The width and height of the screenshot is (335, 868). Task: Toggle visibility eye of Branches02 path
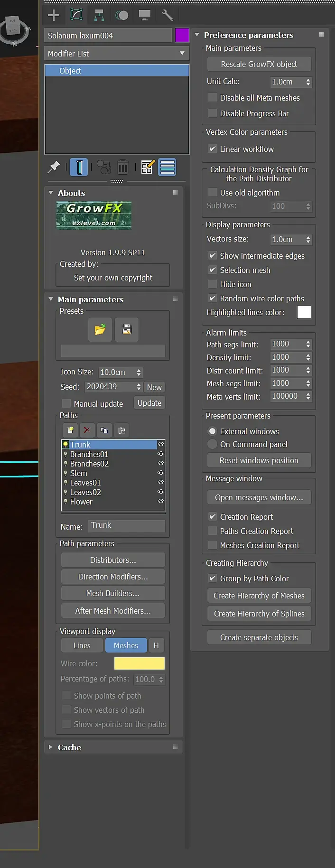pos(161,464)
